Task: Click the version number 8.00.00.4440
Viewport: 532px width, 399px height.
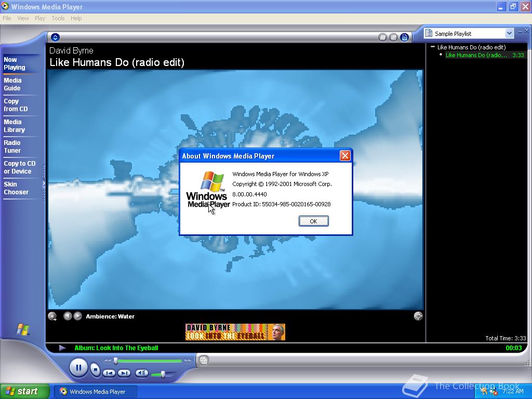Action: point(249,194)
